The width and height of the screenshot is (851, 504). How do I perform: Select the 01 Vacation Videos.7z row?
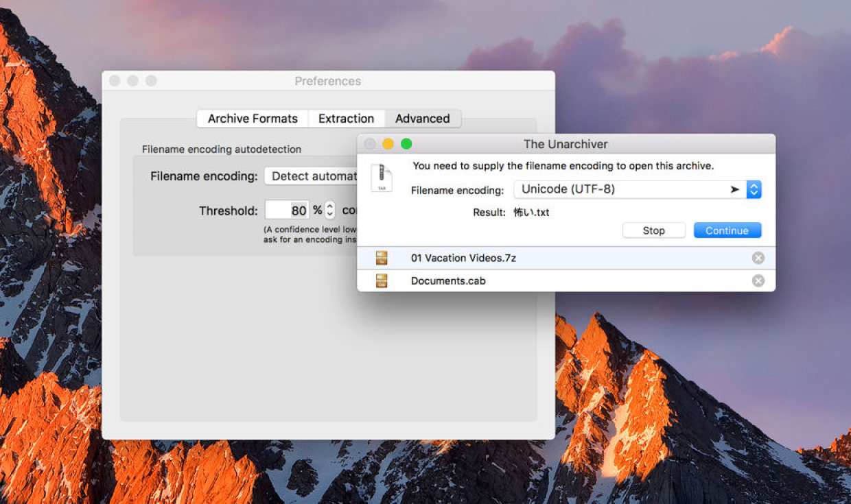tap(566, 258)
